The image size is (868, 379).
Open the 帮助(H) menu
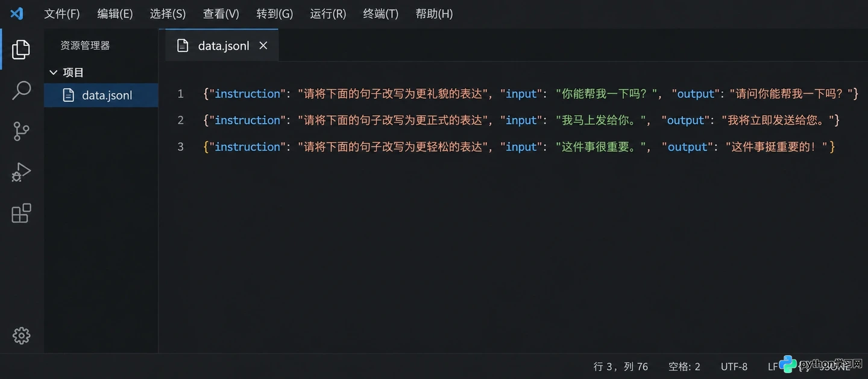tap(434, 13)
